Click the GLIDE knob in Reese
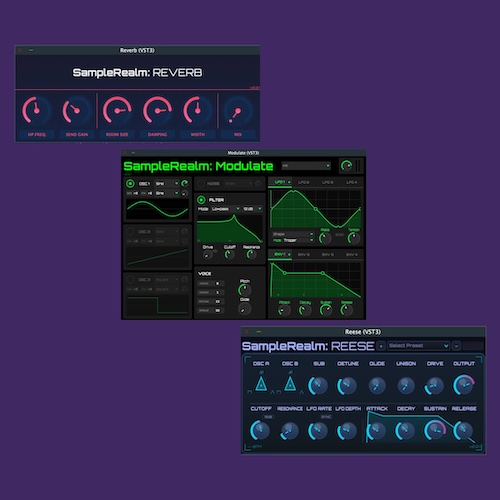 pyautogui.click(x=377, y=386)
